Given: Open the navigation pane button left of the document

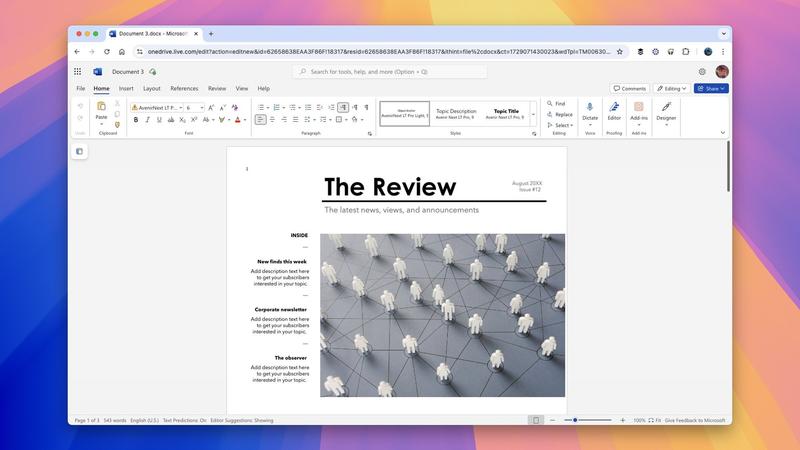Looking at the screenshot, I should (79, 152).
